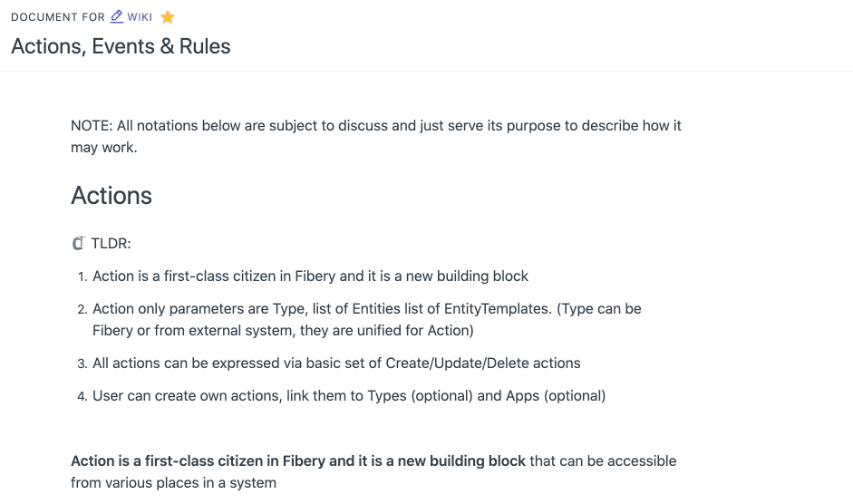Image resolution: width=853 pixels, height=504 pixels.
Task: Click list item 1 about first-class citizen
Action: [x=310, y=276]
